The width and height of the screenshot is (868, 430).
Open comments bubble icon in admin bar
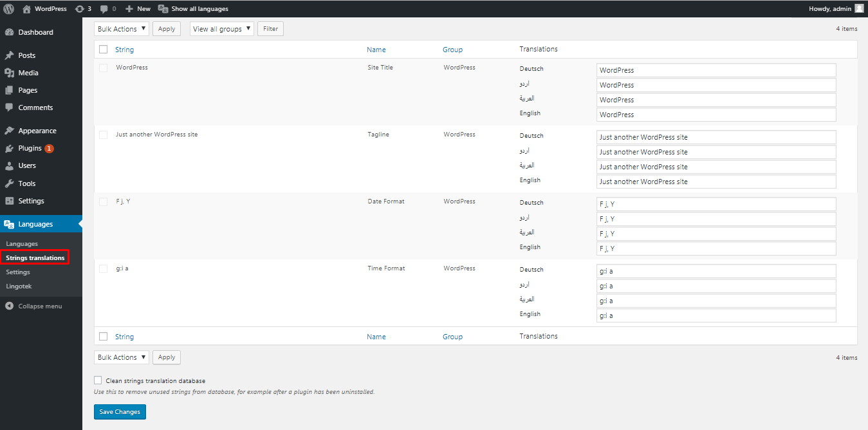[104, 9]
